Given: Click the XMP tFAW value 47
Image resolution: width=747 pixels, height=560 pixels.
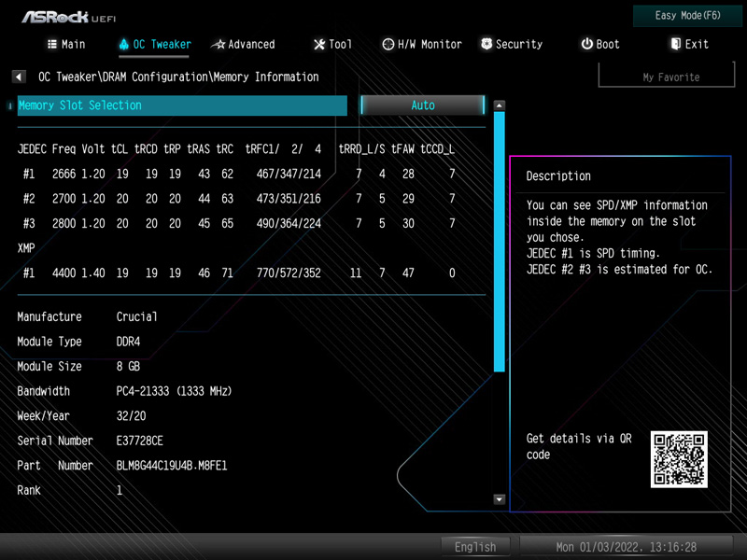Looking at the screenshot, I should click(408, 273).
